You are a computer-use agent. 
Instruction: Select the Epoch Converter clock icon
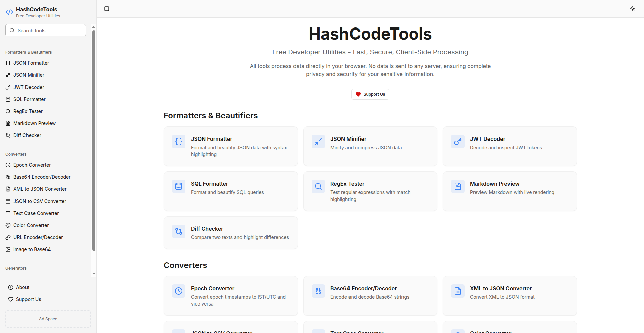pos(179,291)
